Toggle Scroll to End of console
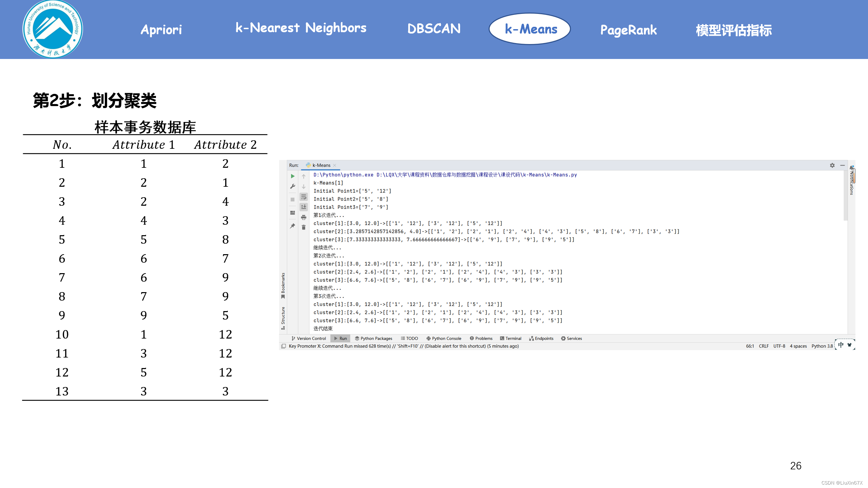Image resolution: width=868 pixels, height=488 pixels. (x=304, y=207)
